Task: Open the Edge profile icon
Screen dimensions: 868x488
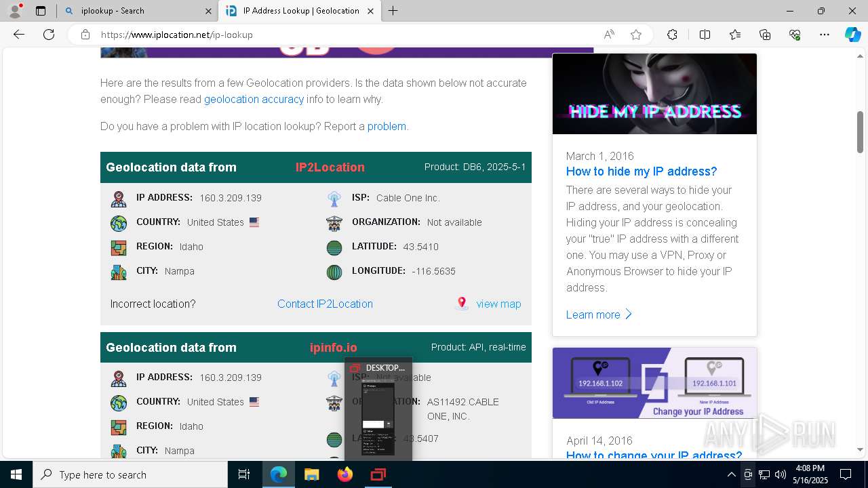Action: point(15,11)
